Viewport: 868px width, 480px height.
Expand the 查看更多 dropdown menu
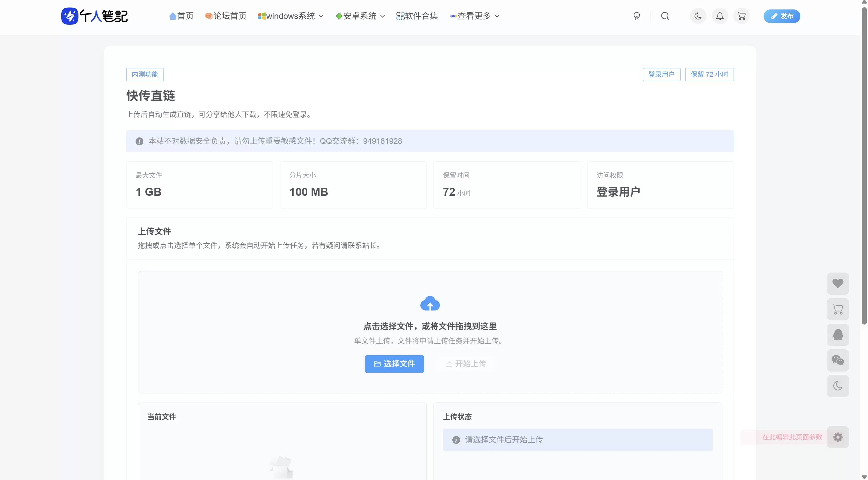pyautogui.click(x=475, y=16)
